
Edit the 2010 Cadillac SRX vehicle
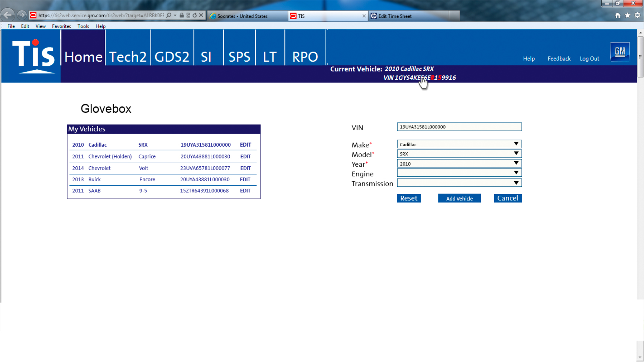245,145
